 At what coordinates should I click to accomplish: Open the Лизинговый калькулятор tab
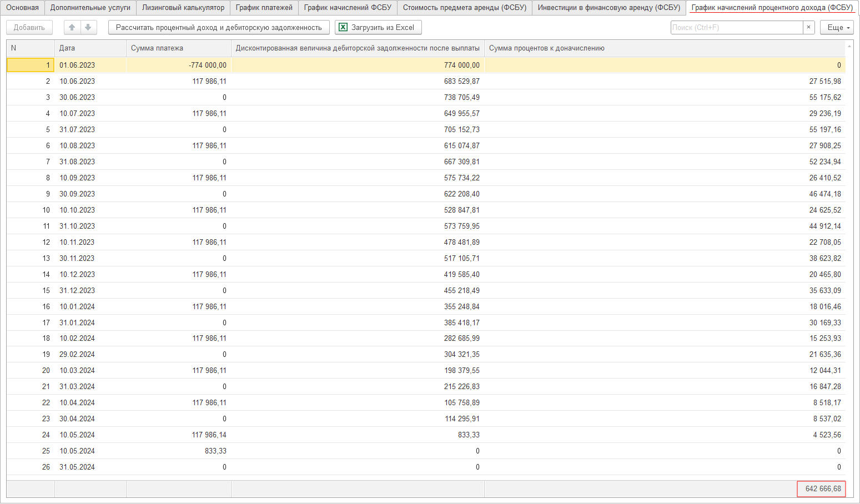[x=183, y=8]
